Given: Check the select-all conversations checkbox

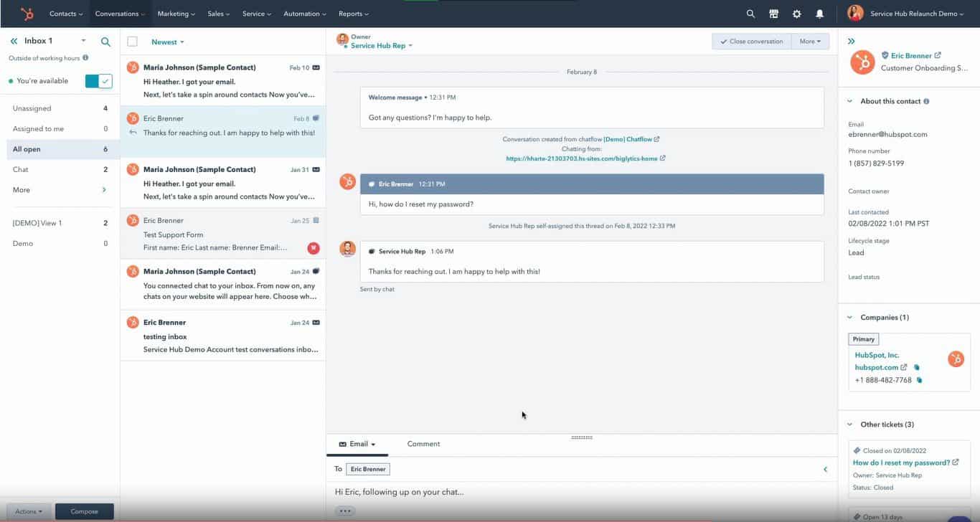Looking at the screenshot, I should (x=132, y=42).
